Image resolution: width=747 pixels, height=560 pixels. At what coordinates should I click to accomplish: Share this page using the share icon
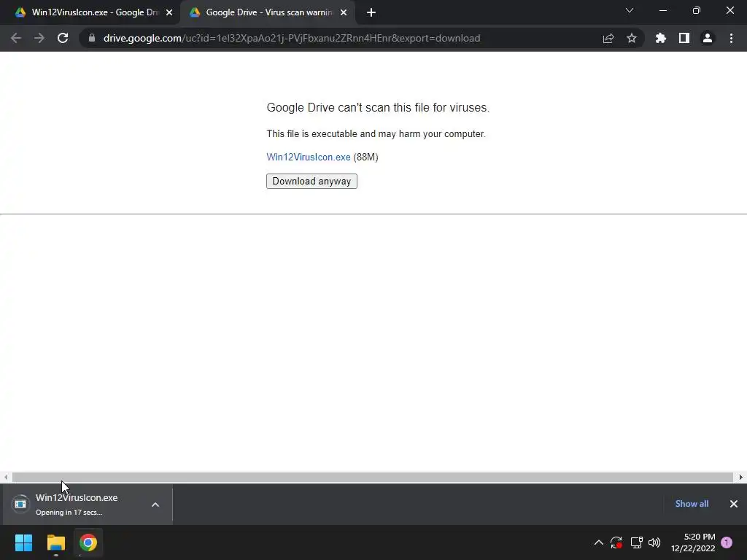click(x=608, y=38)
